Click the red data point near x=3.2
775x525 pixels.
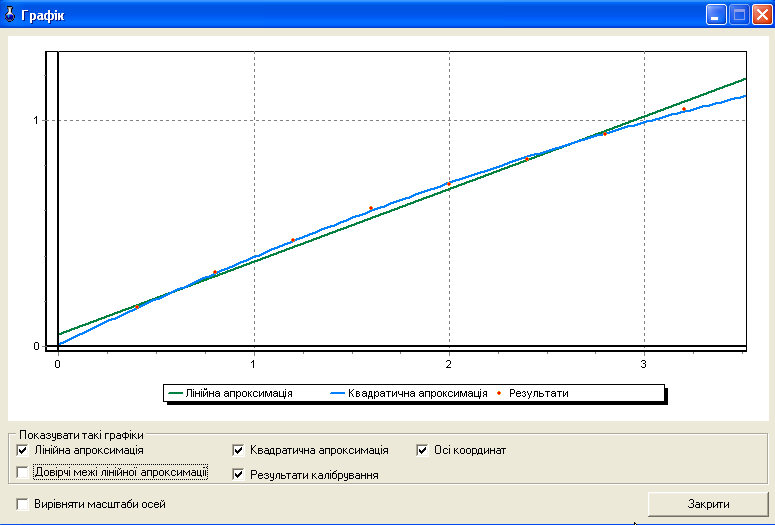tap(684, 109)
